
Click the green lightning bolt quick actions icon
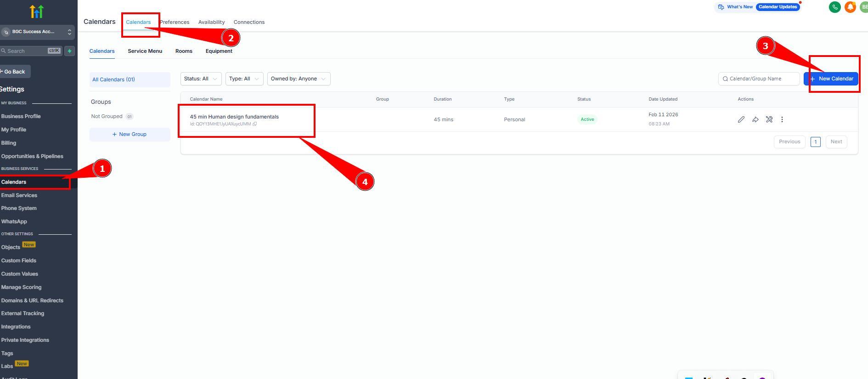click(69, 51)
